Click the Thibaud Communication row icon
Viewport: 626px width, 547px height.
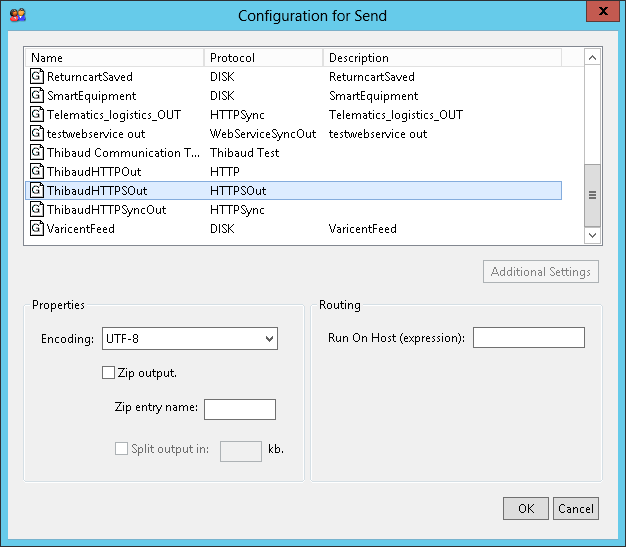click(x=37, y=153)
